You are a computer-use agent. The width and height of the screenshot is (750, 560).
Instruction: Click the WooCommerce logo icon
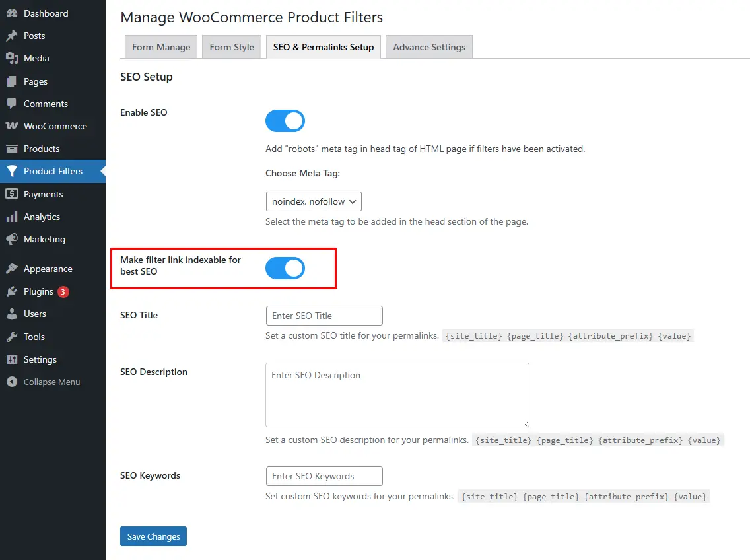[x=12, y=126]
